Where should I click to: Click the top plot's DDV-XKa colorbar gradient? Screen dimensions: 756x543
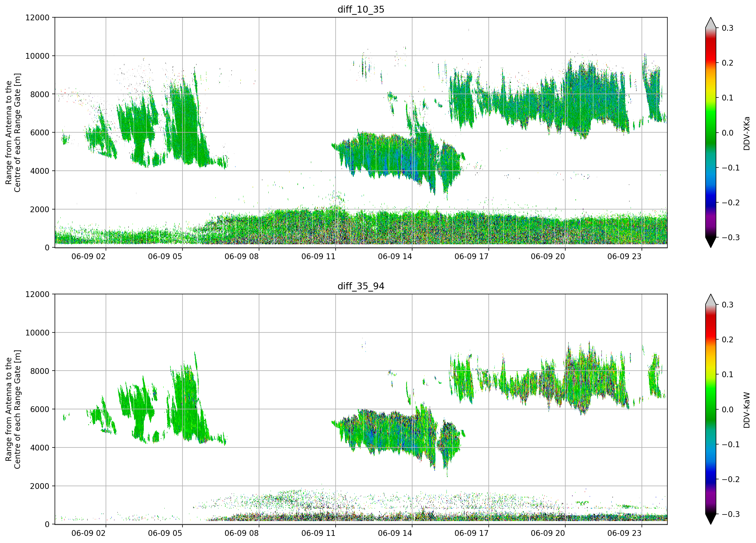point(711,132)
